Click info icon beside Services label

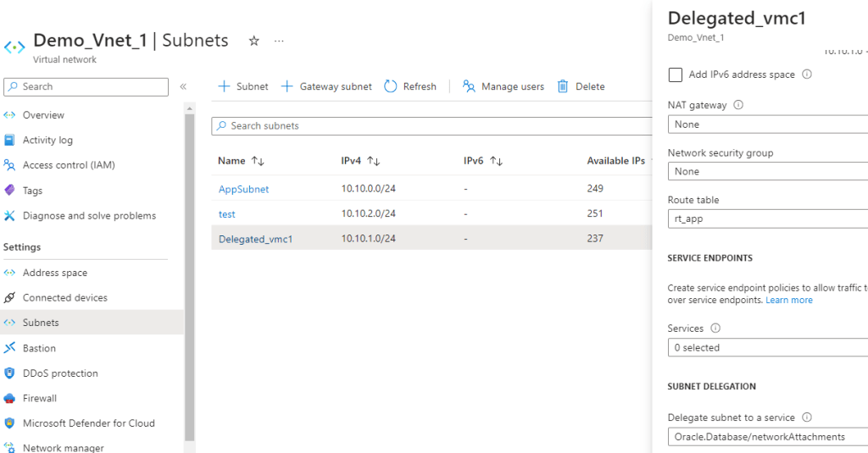coord(715,329)
